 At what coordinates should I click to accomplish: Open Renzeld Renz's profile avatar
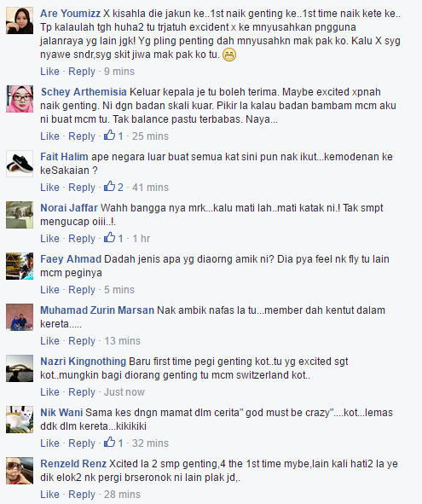pyautogui.click(x=20, y=471)
